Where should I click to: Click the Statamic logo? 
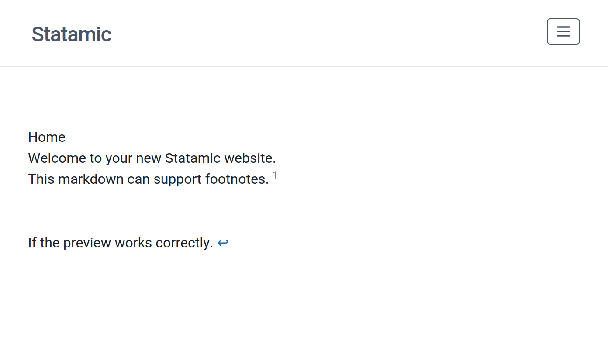pyautogui.click(x=71, y=34)
